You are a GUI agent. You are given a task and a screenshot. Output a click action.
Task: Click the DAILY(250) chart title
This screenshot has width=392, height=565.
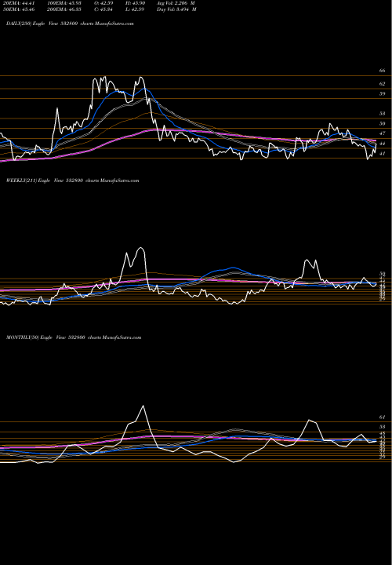tap(70, 24)
